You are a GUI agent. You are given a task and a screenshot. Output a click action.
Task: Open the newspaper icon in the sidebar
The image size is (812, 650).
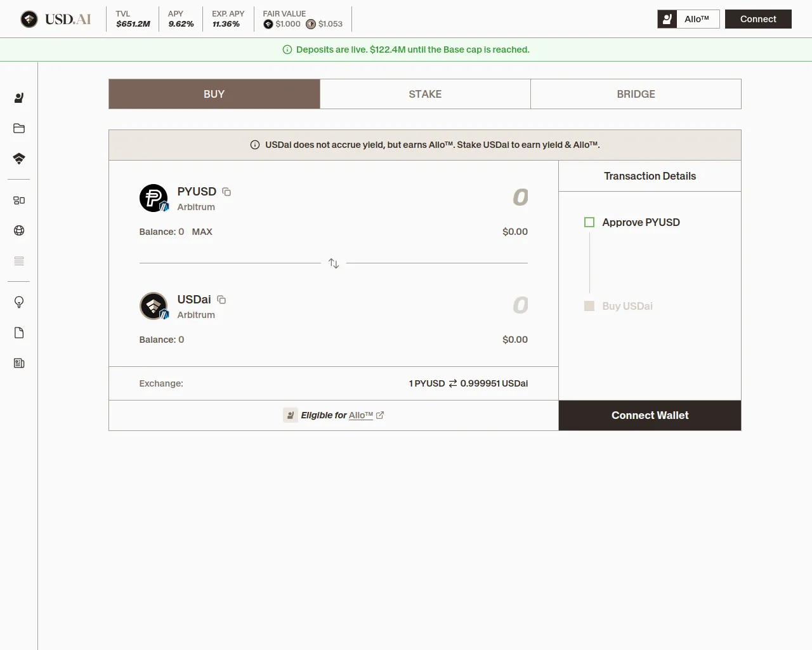(19, 363)
